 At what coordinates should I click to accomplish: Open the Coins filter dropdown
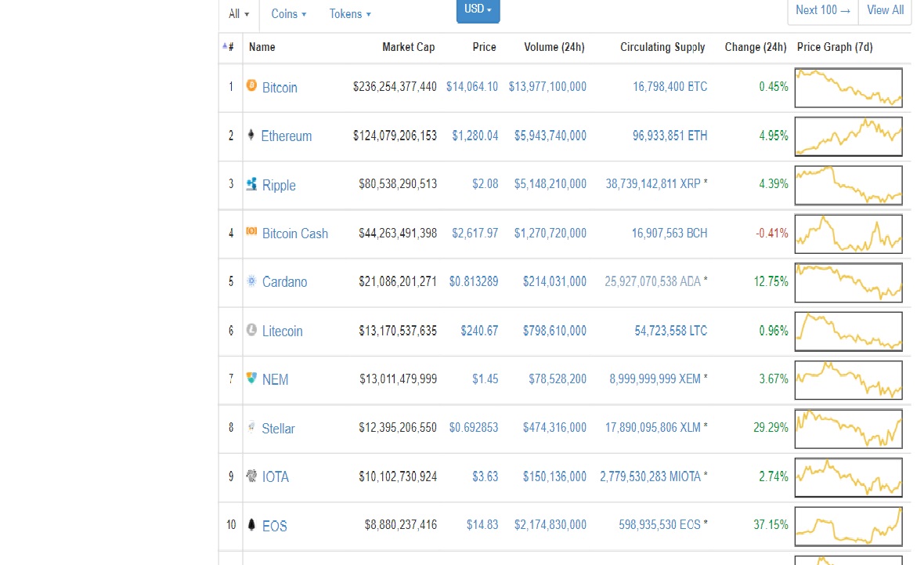tap(289, 13)
